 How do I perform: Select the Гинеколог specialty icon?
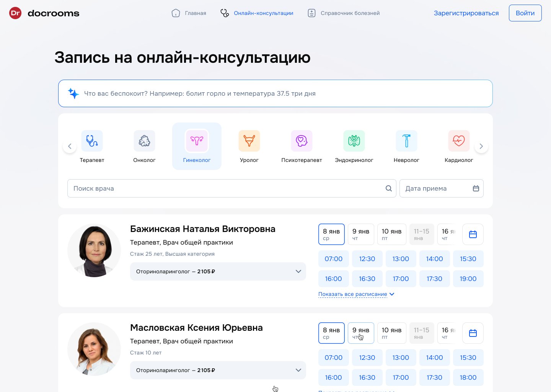(x=197, y=141)
